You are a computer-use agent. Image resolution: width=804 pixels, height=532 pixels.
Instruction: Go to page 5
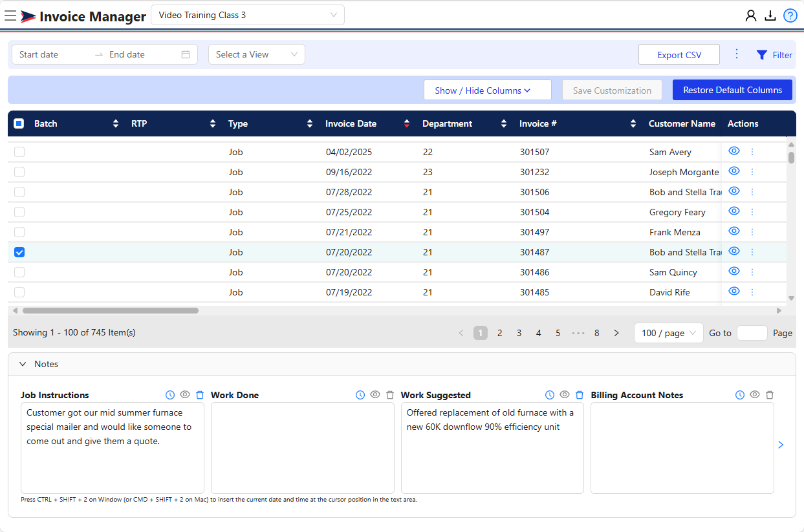click(558, 333)
